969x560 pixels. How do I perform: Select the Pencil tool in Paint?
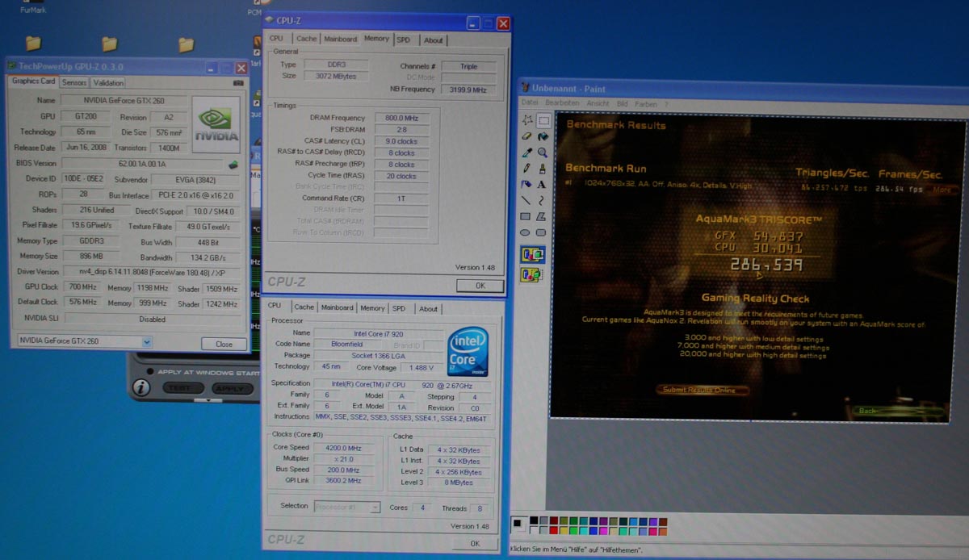click(526, 169)
